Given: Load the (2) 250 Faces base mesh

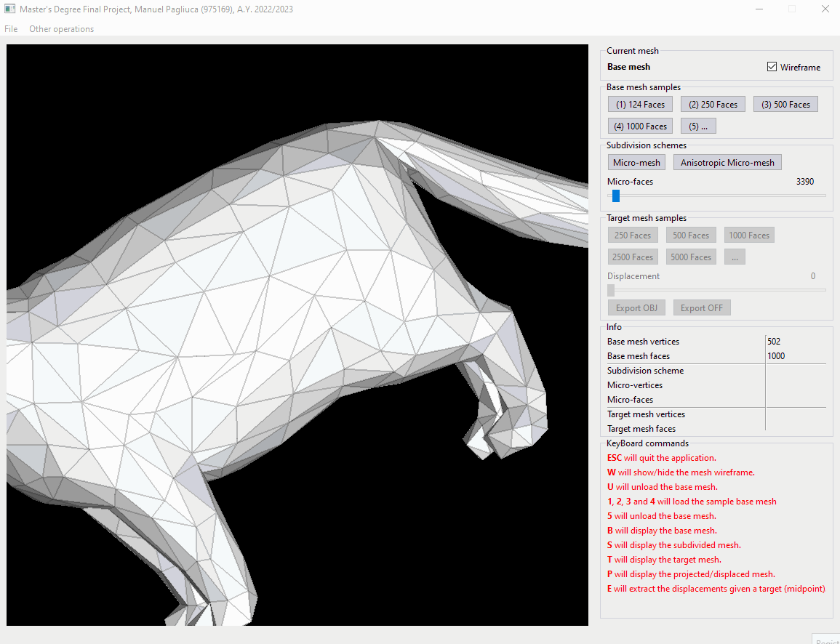Looking at the screenshot, I should (x=713, y=104).
